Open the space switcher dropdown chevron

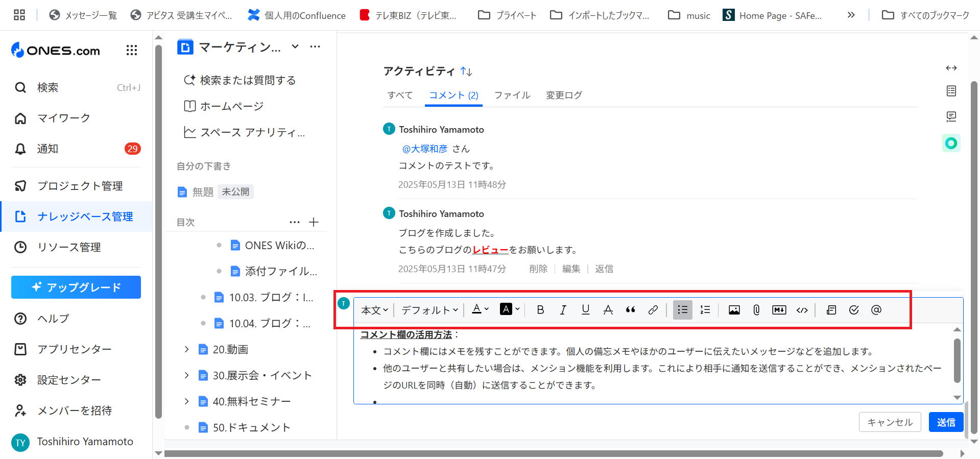tap(295, 46)
